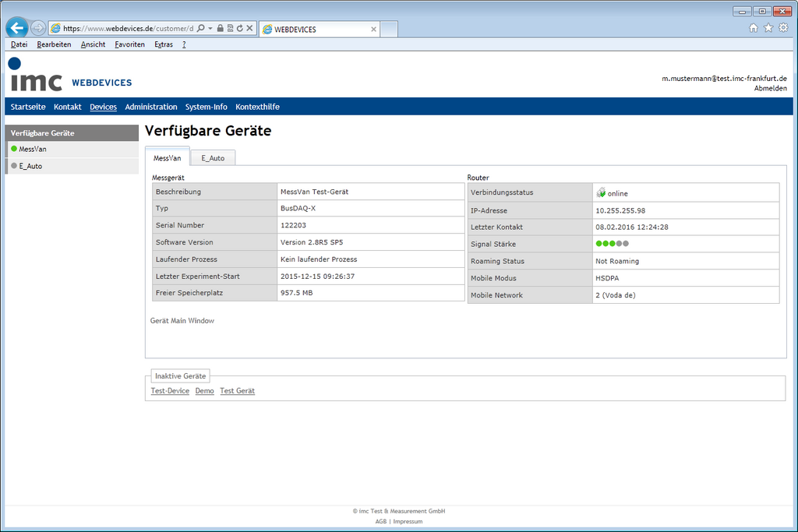Log out via the Abmelden link

click(x=770, y=87)
